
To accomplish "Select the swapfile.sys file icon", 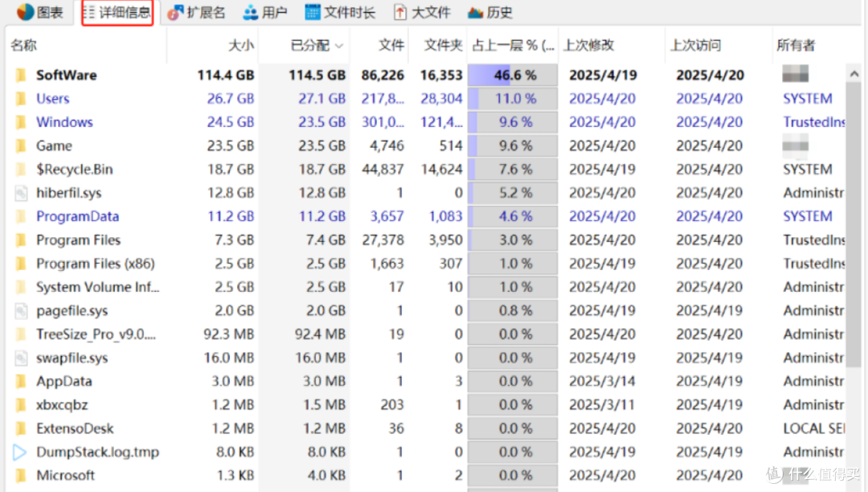I will pos(21,358).
